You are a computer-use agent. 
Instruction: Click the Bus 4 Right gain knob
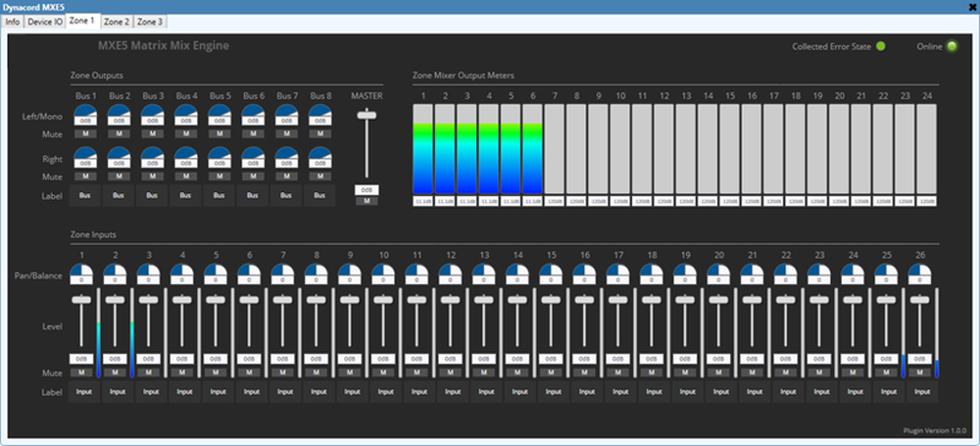186,153
